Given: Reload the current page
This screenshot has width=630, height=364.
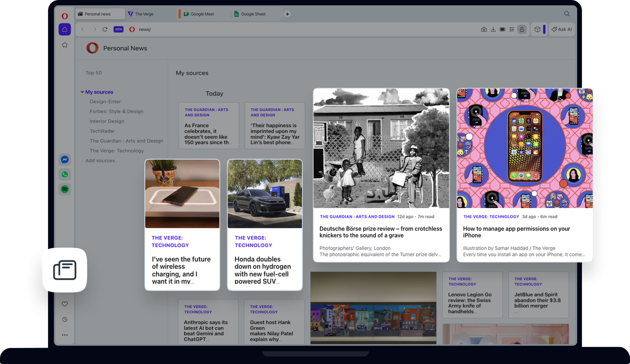Looking at the screenshot, I should pos(105,29).
